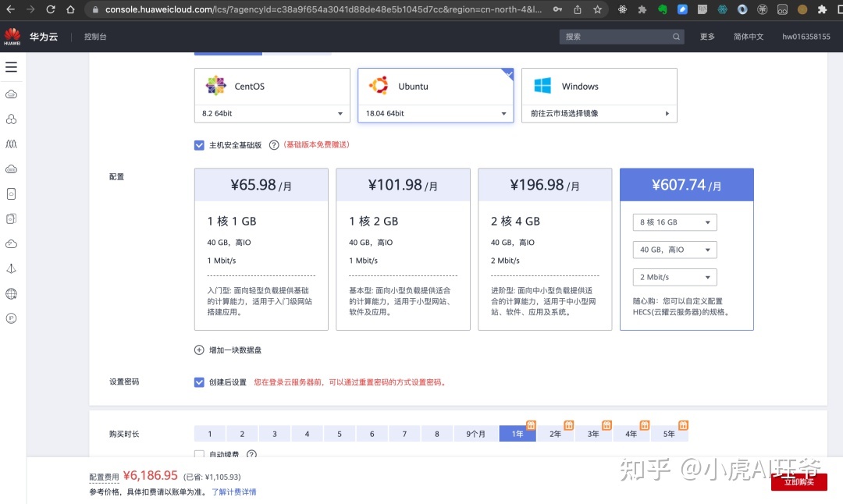Click the Huawei logo icon
Image resolution: width=843 pixels, height=504 pixels.
(x=12, y=37)
